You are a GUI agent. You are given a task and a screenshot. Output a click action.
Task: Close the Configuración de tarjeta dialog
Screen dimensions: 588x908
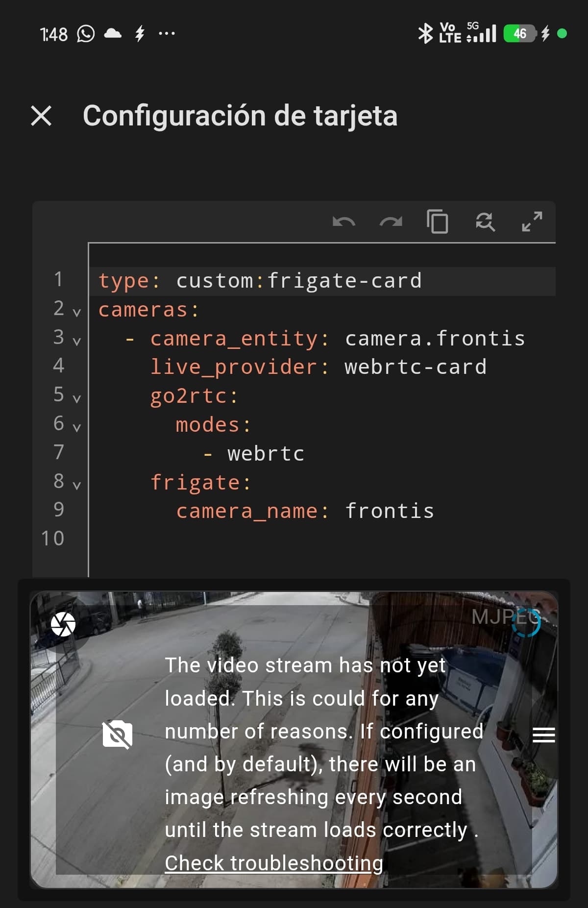coord(41,116)
